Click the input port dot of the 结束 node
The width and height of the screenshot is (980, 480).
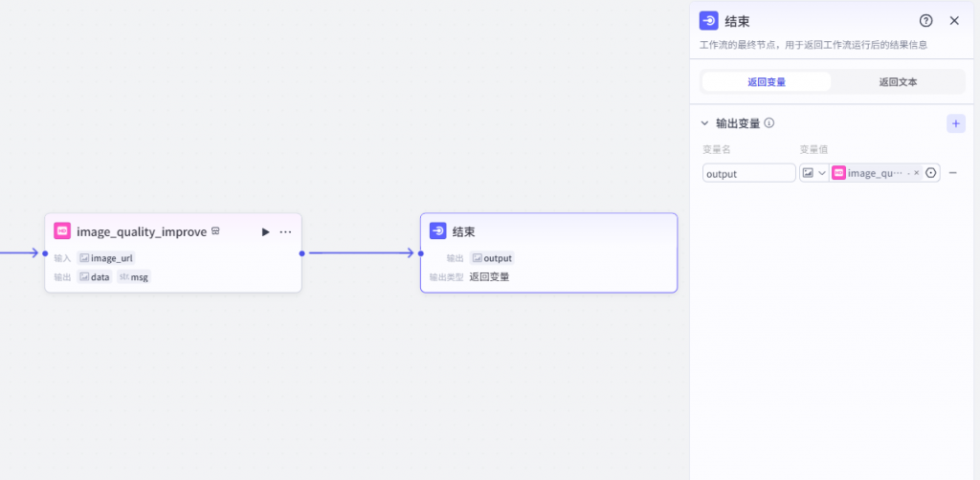tap(421, 253)
